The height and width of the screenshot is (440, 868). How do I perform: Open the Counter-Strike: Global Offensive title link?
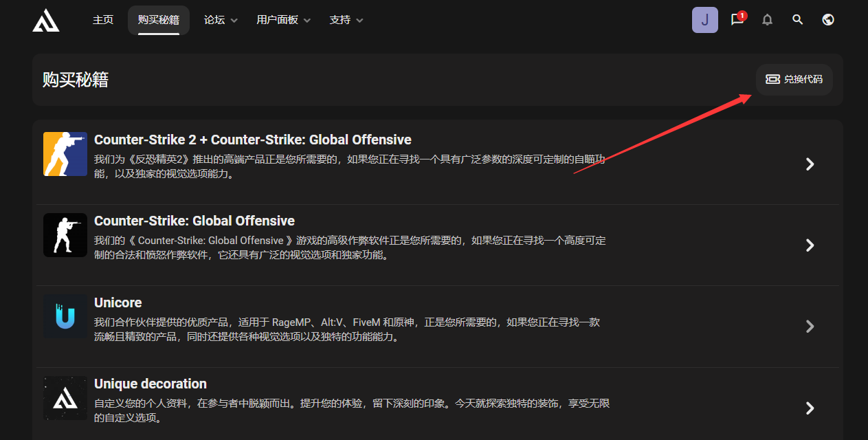pyautogui.click(x=194, y=221)
